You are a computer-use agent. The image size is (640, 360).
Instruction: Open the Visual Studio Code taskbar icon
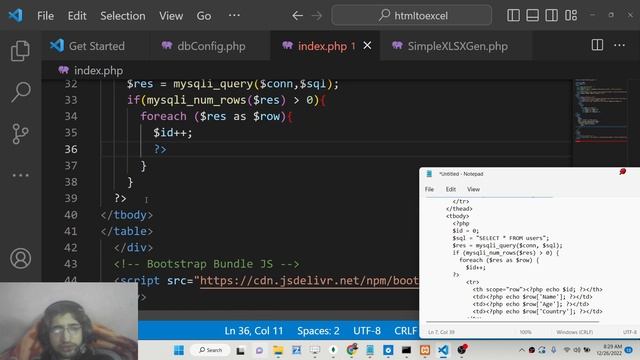pyautogui.click(x=443, y=350)
